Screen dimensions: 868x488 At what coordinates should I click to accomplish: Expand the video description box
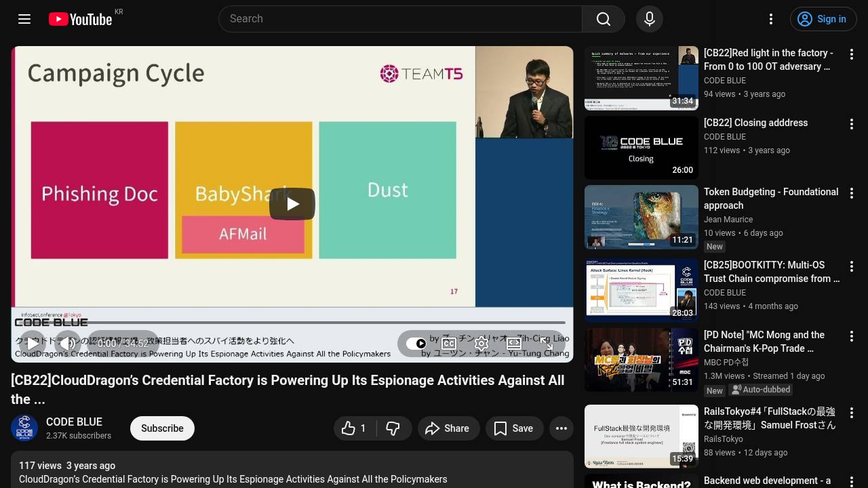tap(292, 470)
